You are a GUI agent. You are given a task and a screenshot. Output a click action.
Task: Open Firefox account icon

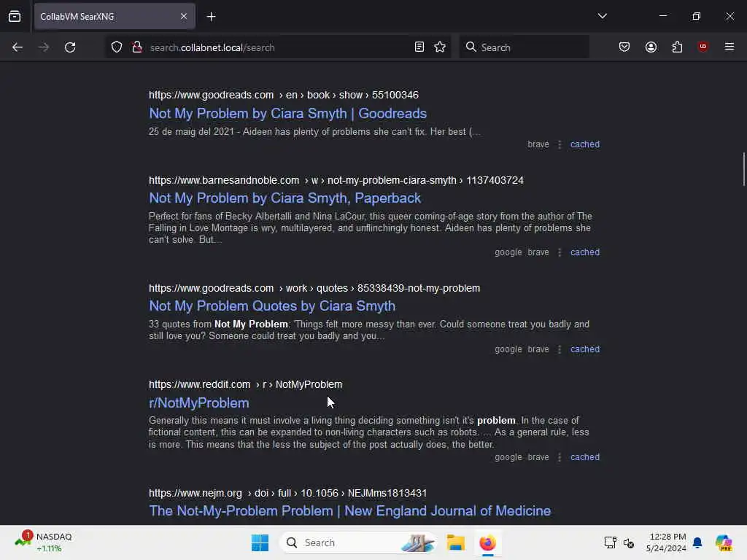[651, 47]
